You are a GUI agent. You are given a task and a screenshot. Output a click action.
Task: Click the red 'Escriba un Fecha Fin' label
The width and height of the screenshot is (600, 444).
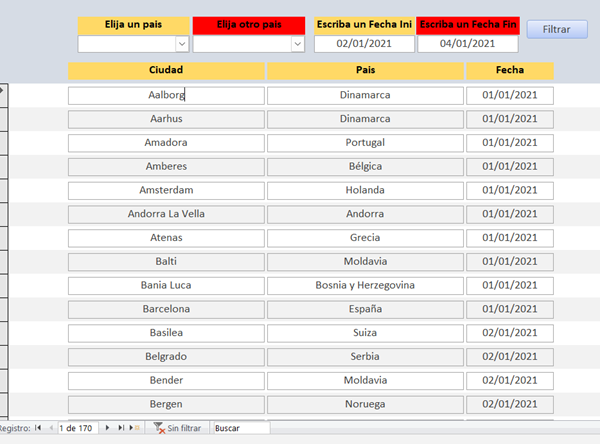click(x=468, y=25)
